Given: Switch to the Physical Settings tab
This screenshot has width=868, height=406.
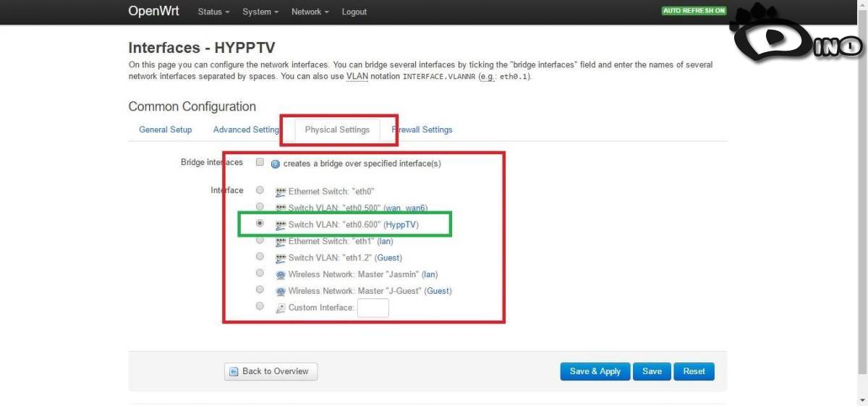Looking at the screenshot, I should [337, 130].
